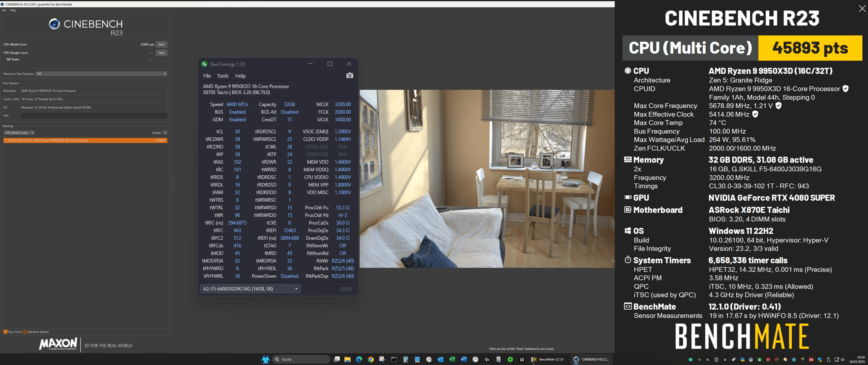Image resolution: width=868 pixels, height=365 pixels.
Task: Open ranking type CPU (Multi Core) dropdown
Action: 19,132
